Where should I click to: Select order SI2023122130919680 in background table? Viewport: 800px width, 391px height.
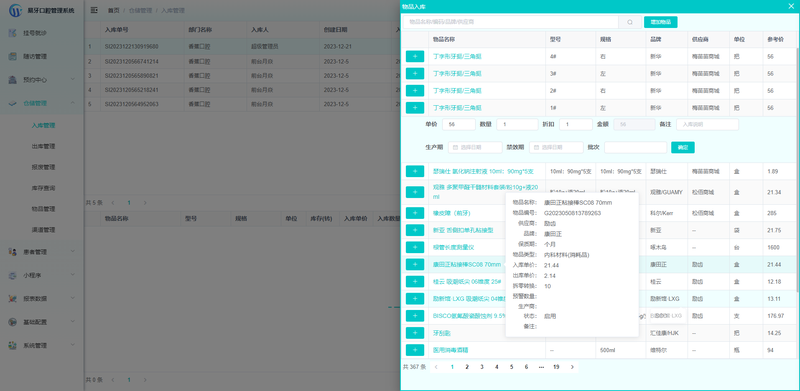click(x=132, y=46)
